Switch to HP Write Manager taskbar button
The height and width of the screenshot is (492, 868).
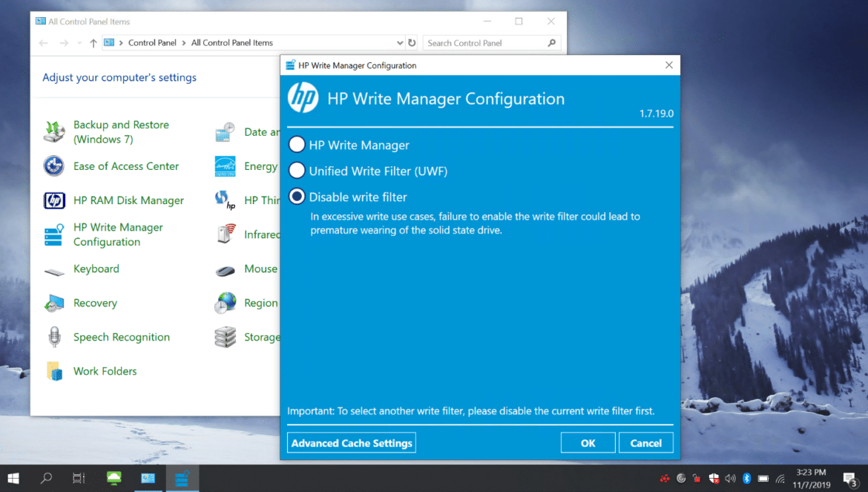tap(182, 478)
